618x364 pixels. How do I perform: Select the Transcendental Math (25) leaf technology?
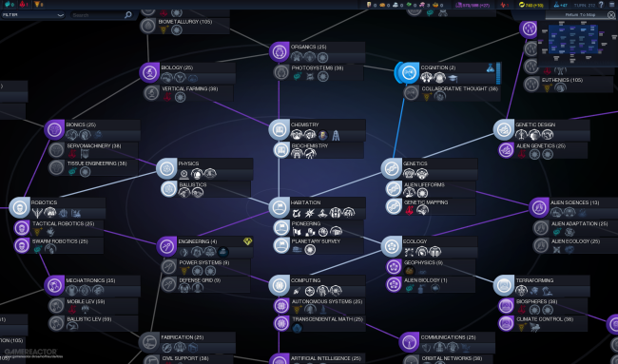tap(319, 324)
